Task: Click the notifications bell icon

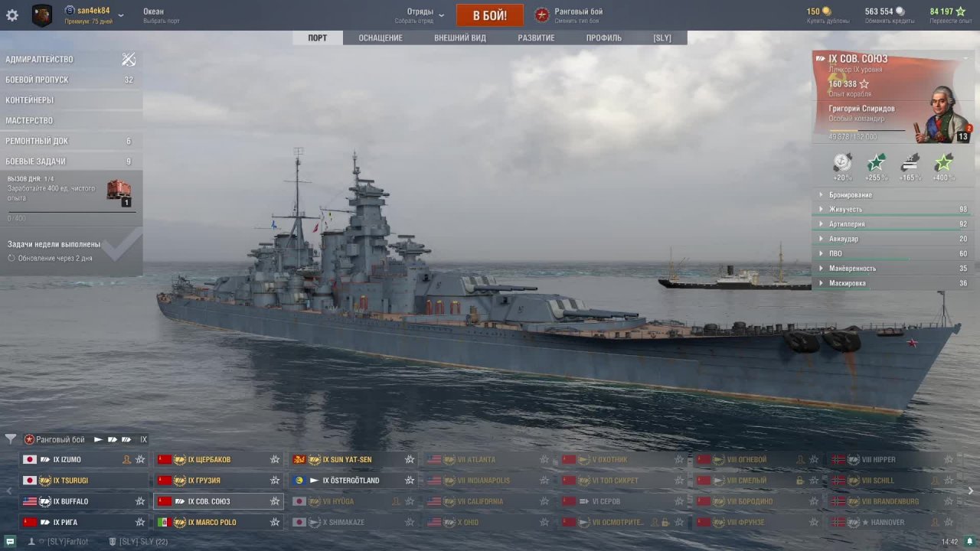Action: tap(969, 541)
